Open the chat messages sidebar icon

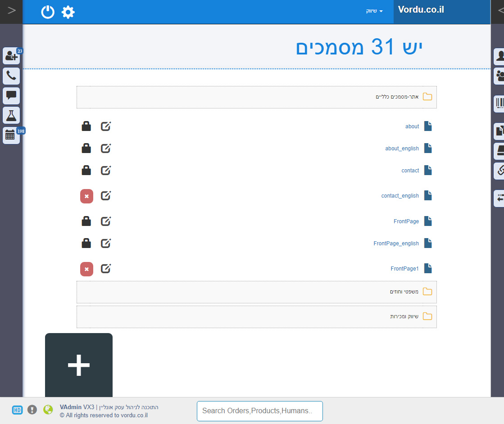coord(11,95)
